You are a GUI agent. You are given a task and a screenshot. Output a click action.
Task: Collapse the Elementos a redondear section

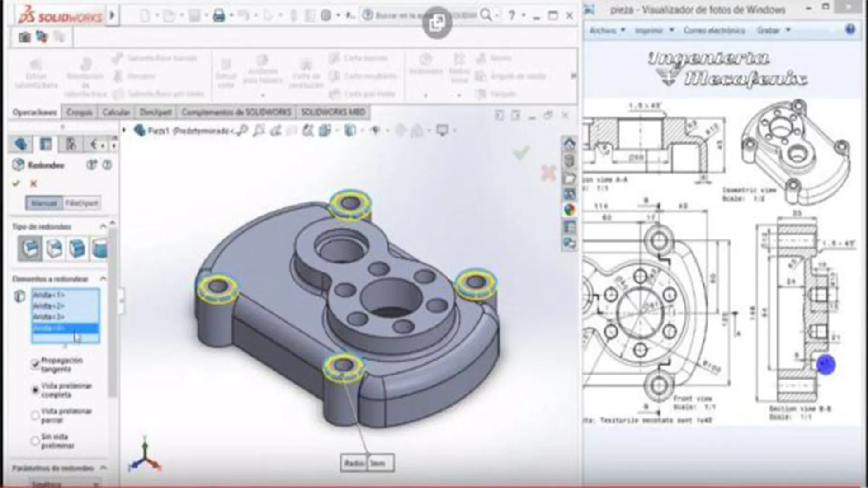click(x=103, y=279)
